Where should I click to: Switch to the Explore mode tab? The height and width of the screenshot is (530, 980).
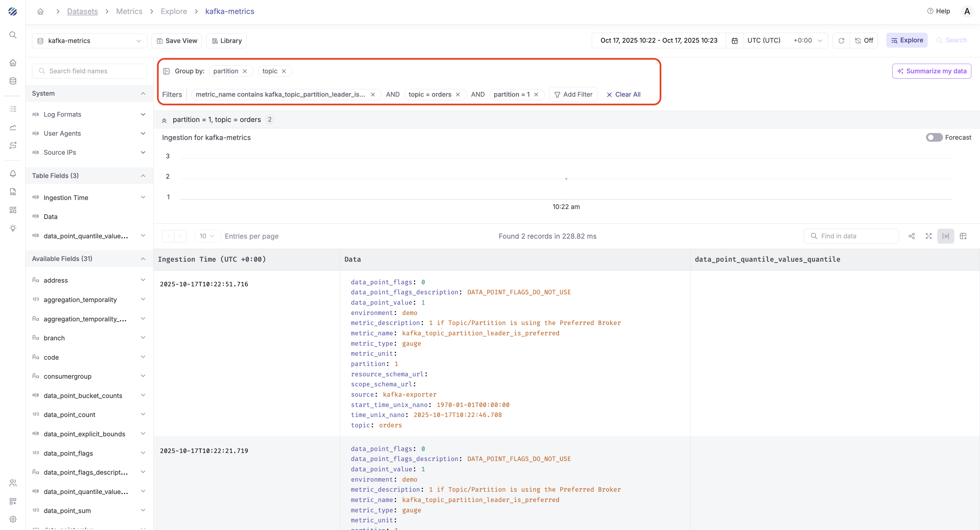(x=907, y=40)
